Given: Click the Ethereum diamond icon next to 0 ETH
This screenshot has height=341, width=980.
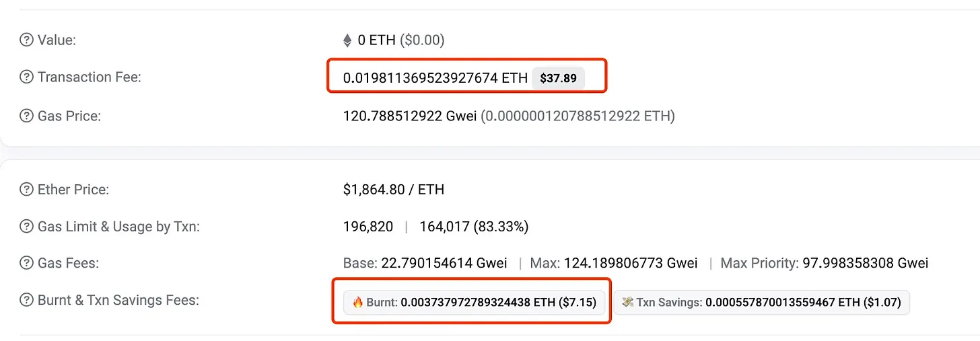Looking at the screenshot, I should click(347, 41).
